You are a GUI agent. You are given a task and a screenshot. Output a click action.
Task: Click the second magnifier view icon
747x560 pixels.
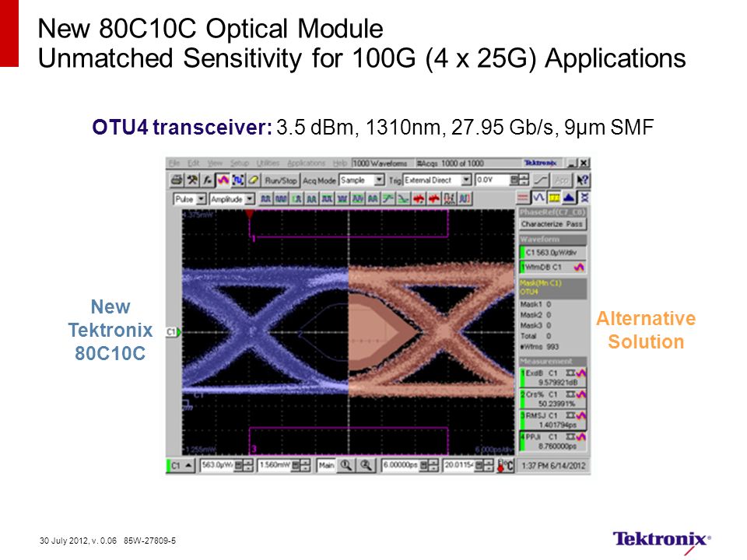(x=366, y=465)
